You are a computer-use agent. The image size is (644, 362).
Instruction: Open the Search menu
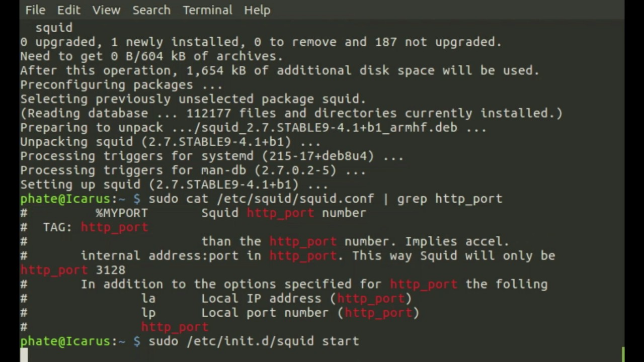[x=151, y=10]
